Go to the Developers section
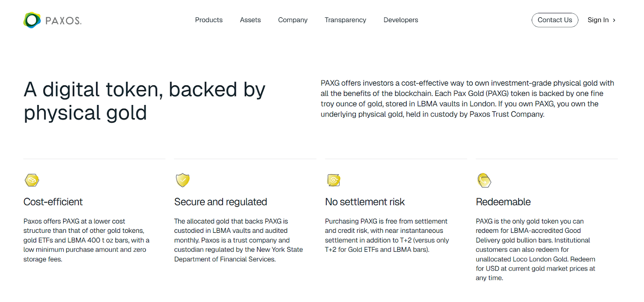 [x=400, y=20]
